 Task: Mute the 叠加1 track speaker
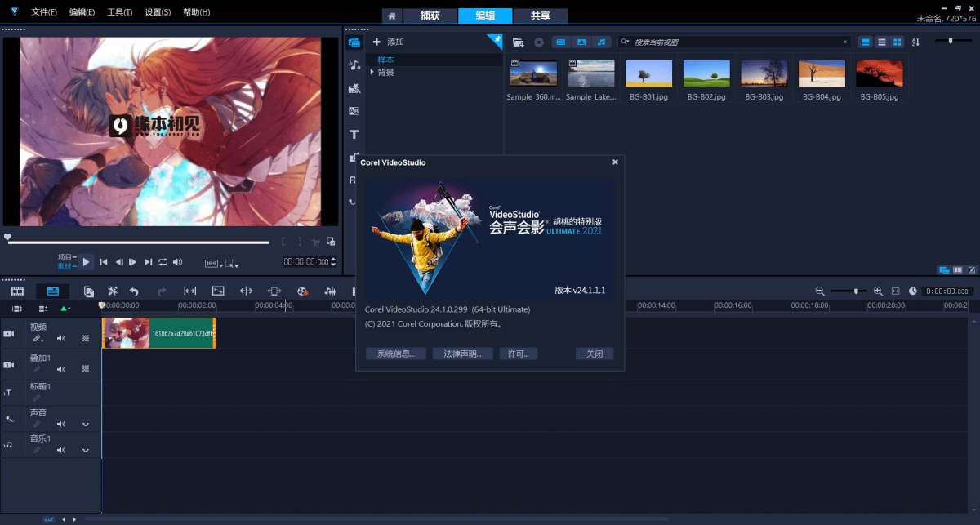pyautogui.click(x=61, y=370)
